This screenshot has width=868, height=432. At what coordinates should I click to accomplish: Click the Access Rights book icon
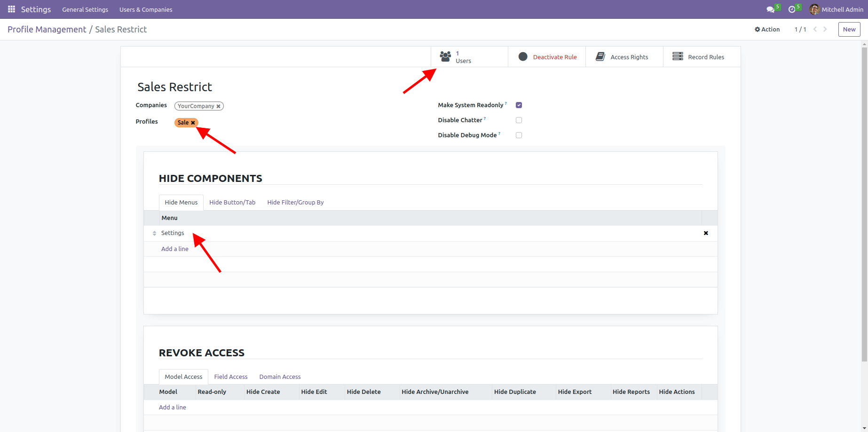point(600,57)
